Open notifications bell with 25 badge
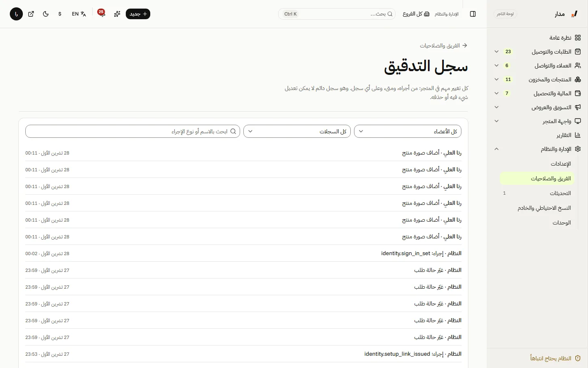 click(102, 13)
